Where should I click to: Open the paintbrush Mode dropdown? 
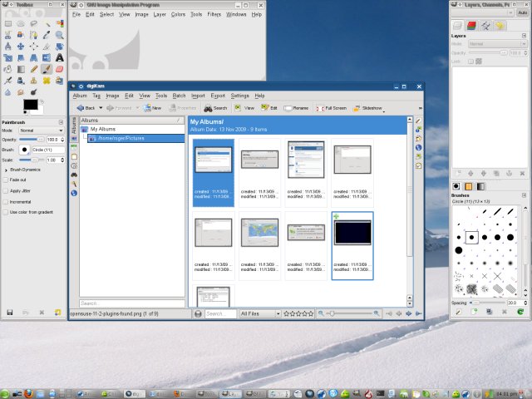point(42,131)
